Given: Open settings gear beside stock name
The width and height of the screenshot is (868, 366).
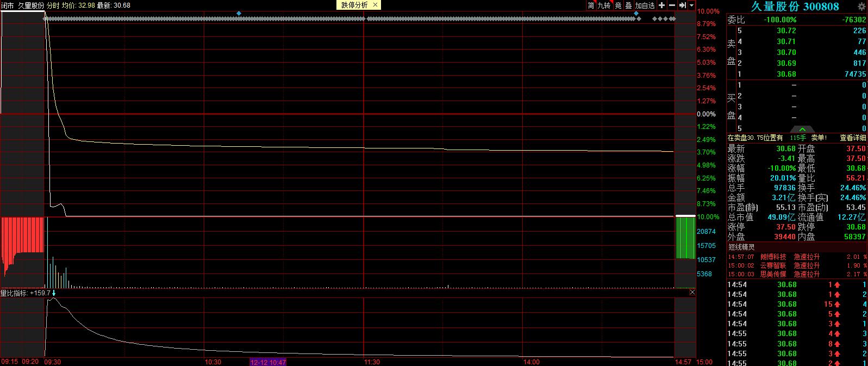Looking at the screenshot, I should (861, 7).
